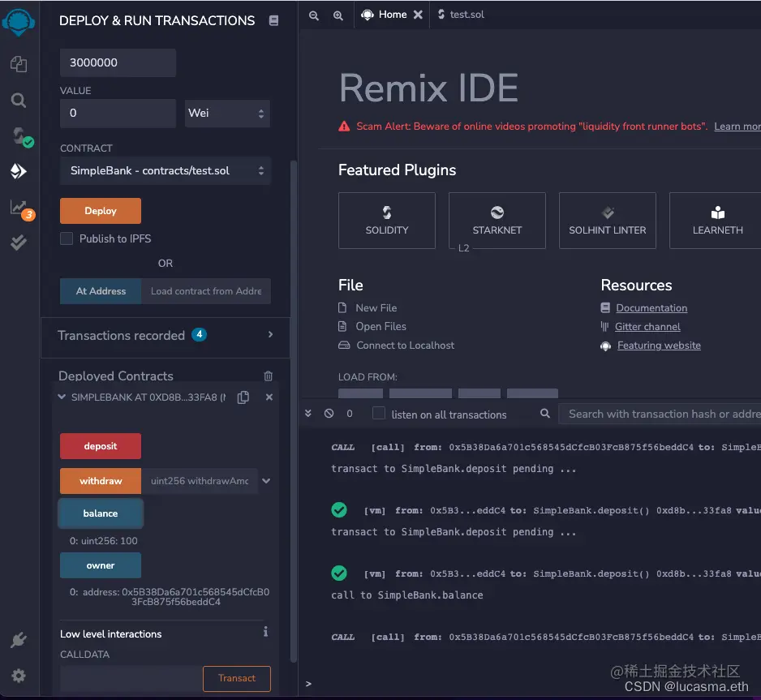The height and width of the screenshot is (700, 761).
Task: Open the Gitter channel link
Action: (647, 326)
